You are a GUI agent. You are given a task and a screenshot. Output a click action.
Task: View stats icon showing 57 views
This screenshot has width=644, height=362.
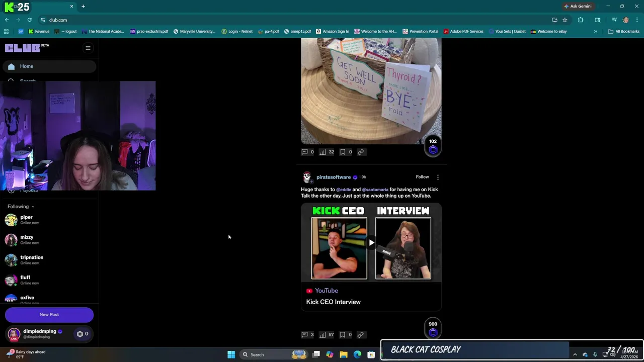[x=327, y=335]
